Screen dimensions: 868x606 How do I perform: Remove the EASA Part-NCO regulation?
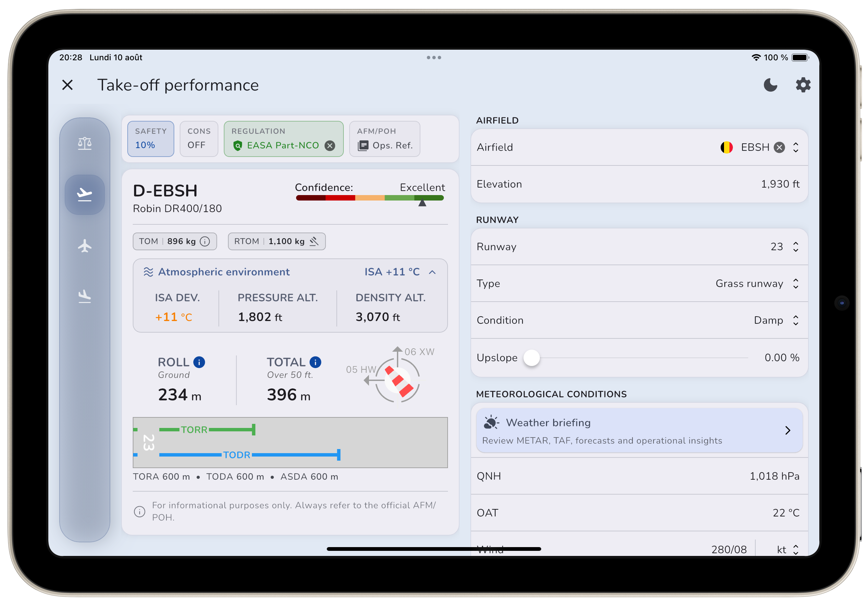pos(330,146)
